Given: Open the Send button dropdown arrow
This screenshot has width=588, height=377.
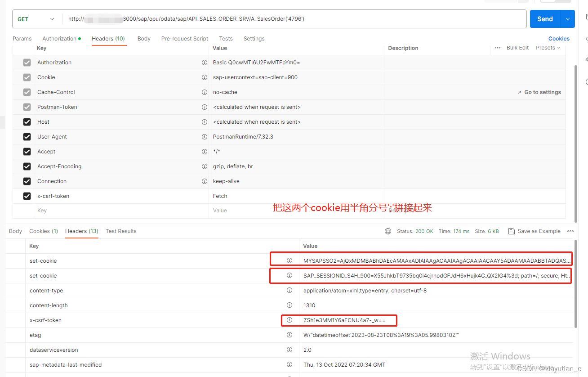Looking at the screenshot, I should click(568, 19).
